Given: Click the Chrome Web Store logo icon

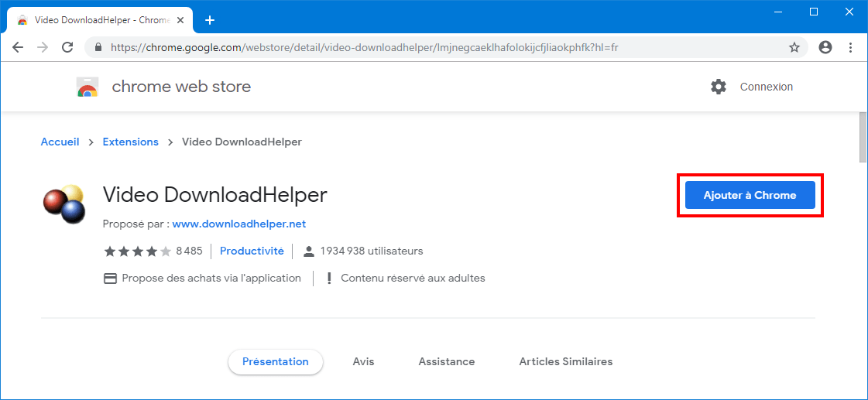Looking at the screenshot, I should click(x=87, y=87).
